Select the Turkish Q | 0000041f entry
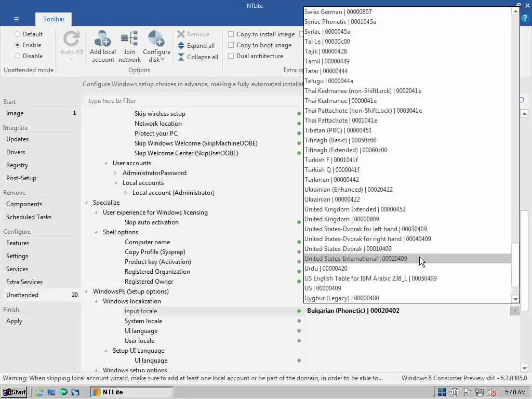532x399 pixels. (407, 170)
